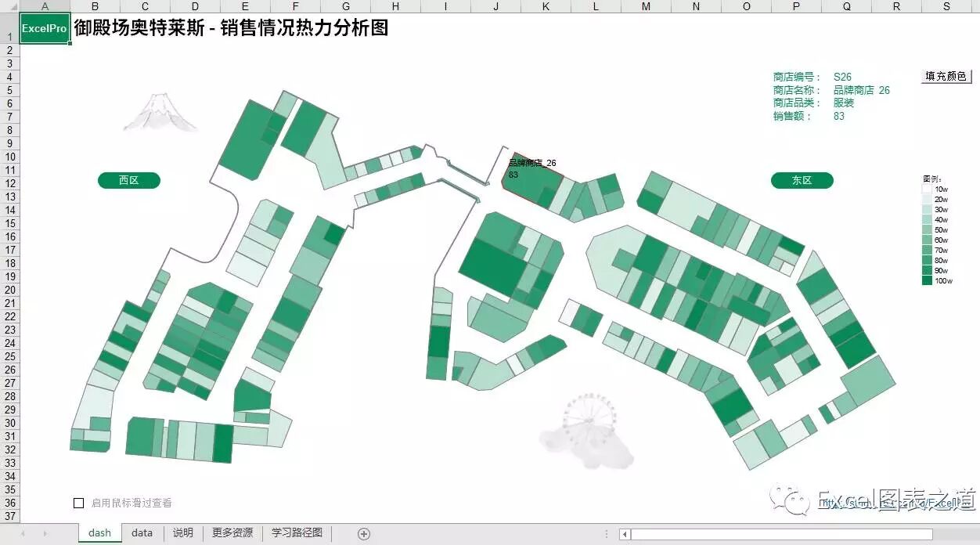980x545 pixels.
Task: Click the 50w legend color swatch
Action: coord(927,229)
